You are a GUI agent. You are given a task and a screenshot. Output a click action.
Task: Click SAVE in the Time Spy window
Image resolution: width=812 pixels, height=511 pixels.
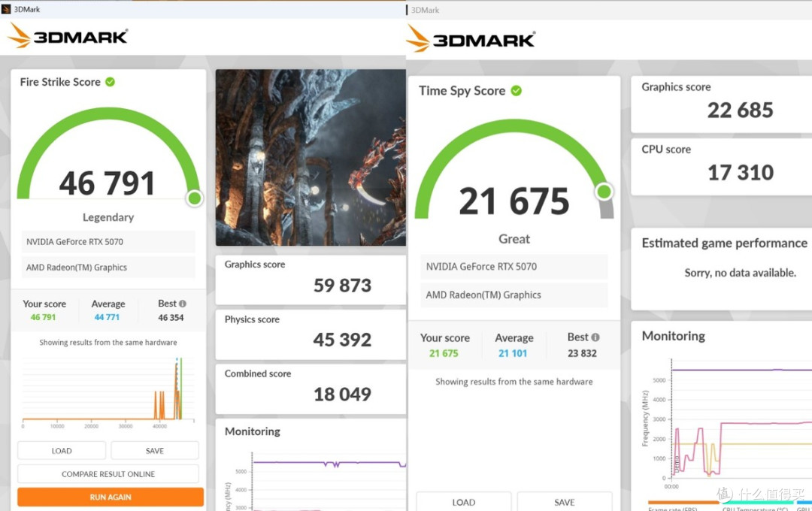[x=565, y=502]
